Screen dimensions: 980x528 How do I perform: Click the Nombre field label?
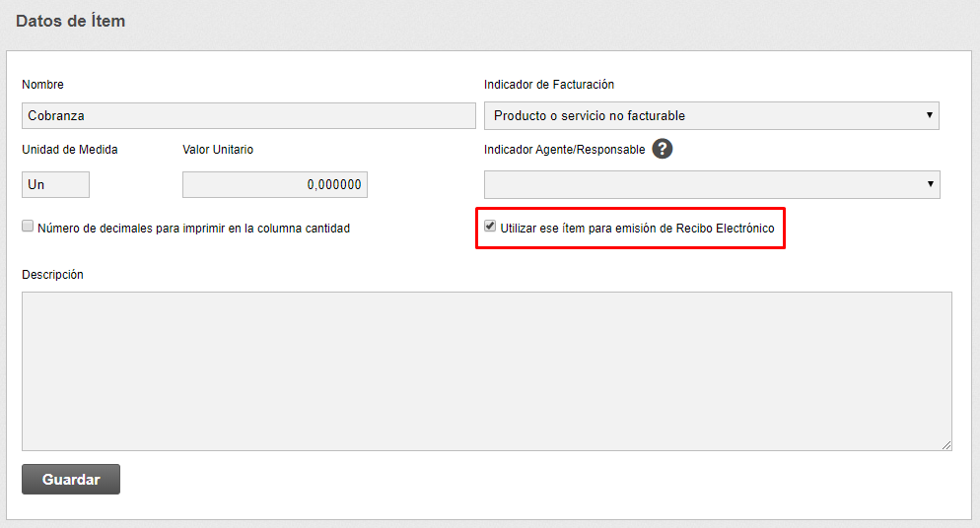(x=42, y=85)
